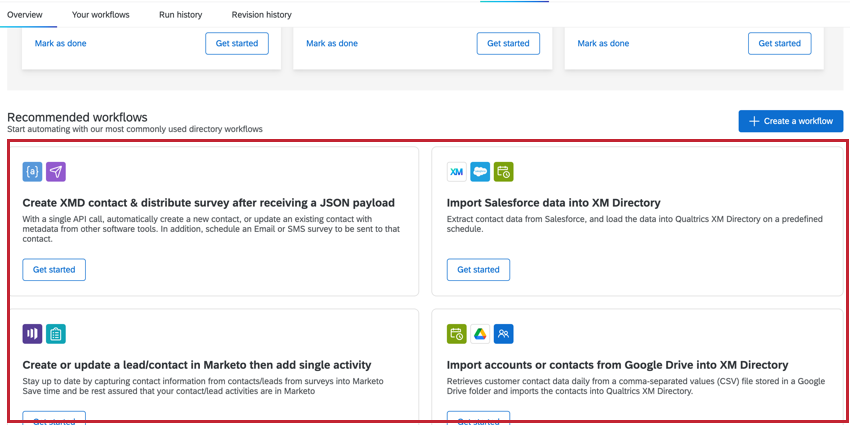Image resolution: width=850 pixels, height=425 pixels.
Task: Open the Revision history tab
Action: [x=261, y=15]
